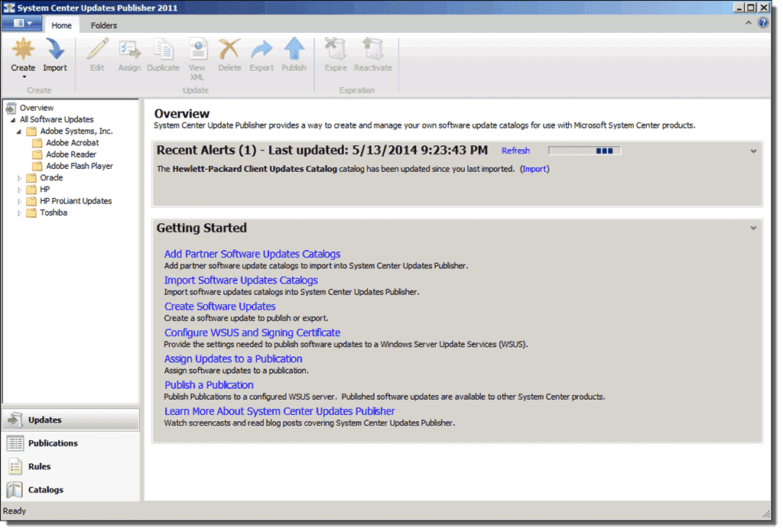
Task: Click the Import link in alert
Action: [534, 169]
